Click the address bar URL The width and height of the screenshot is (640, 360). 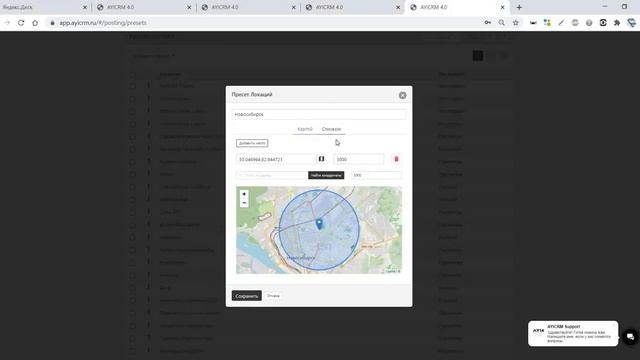click(x=103, y=23)
